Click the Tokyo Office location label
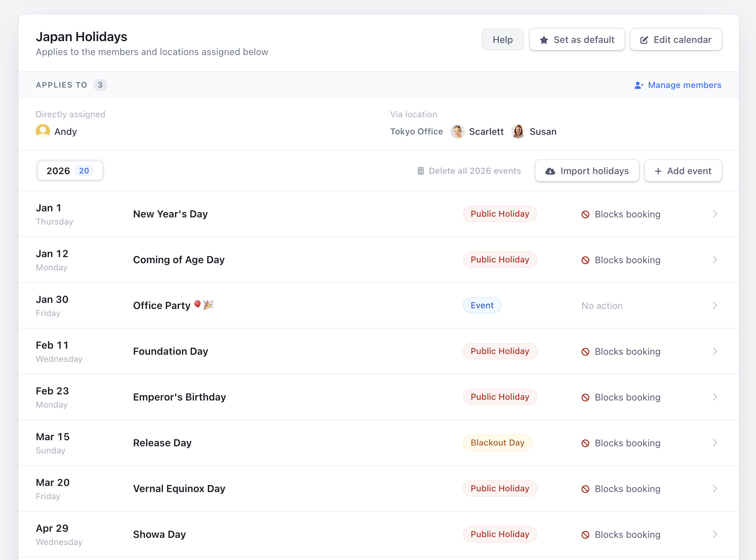 [x=417, y=132]
